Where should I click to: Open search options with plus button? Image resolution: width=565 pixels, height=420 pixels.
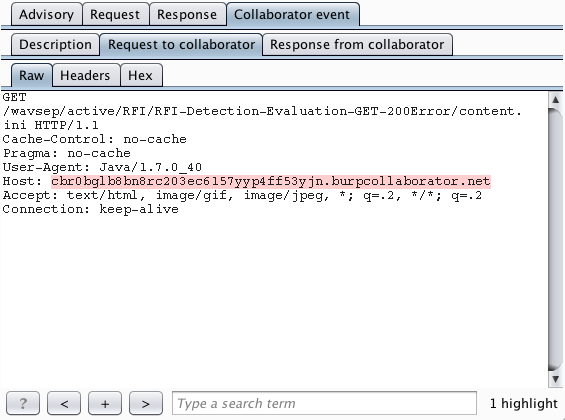coord(105,403)
